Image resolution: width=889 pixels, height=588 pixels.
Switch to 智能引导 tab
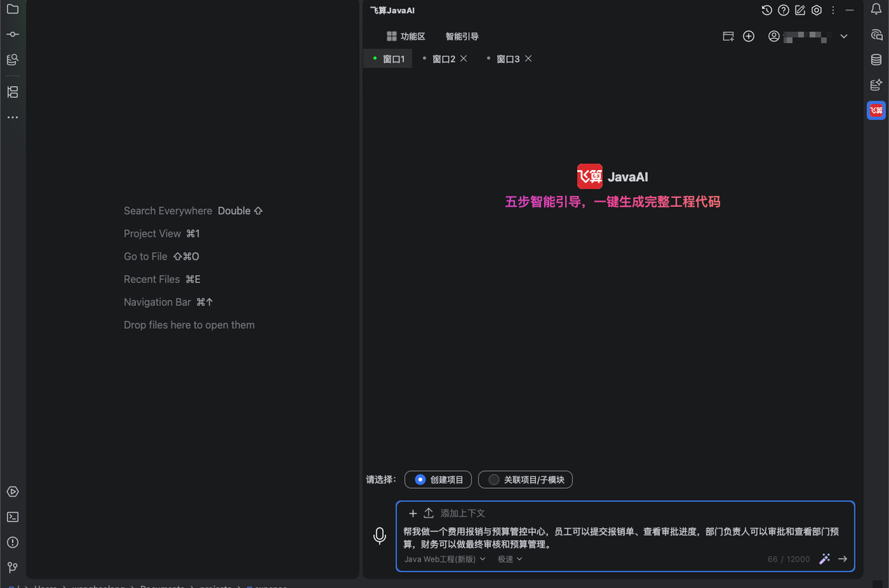462,36
